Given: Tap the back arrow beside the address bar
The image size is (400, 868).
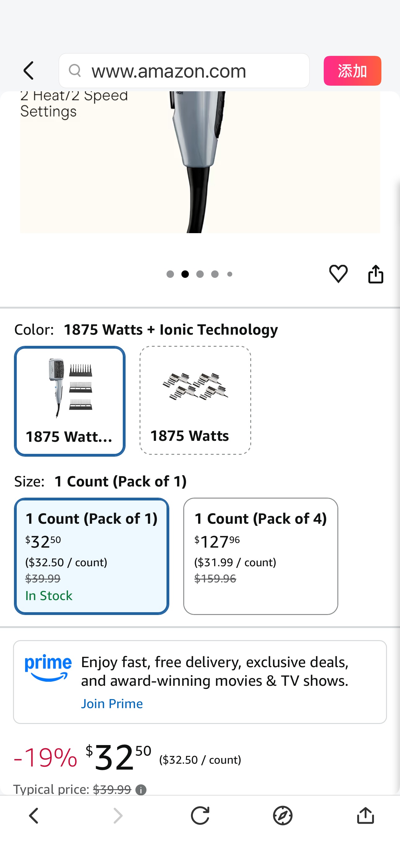Looking at the screenshot, I should 29,71.
